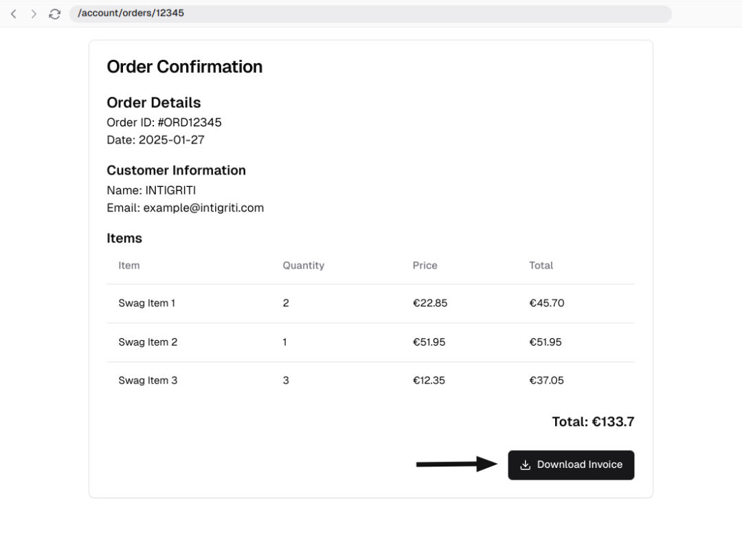Click the date 2025-01-27 text
742x560 pixels.
155,140
